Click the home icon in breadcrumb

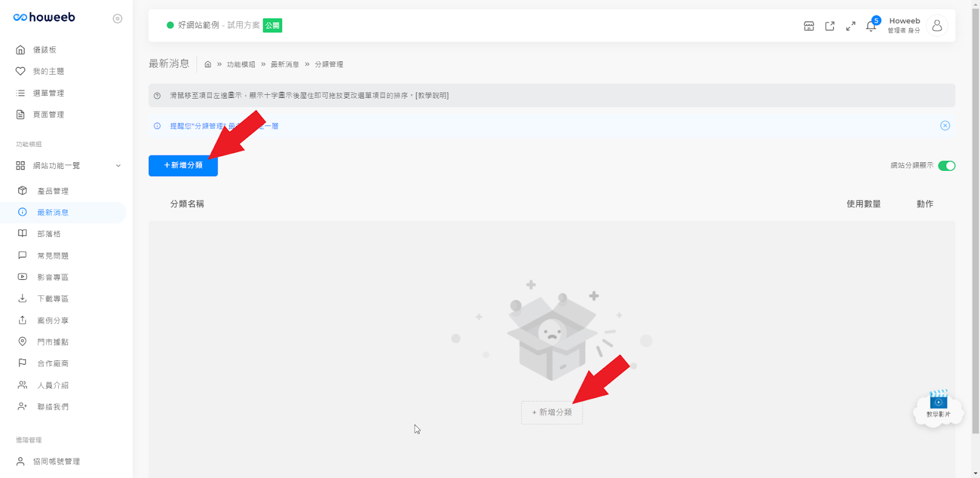pos(208,64)
